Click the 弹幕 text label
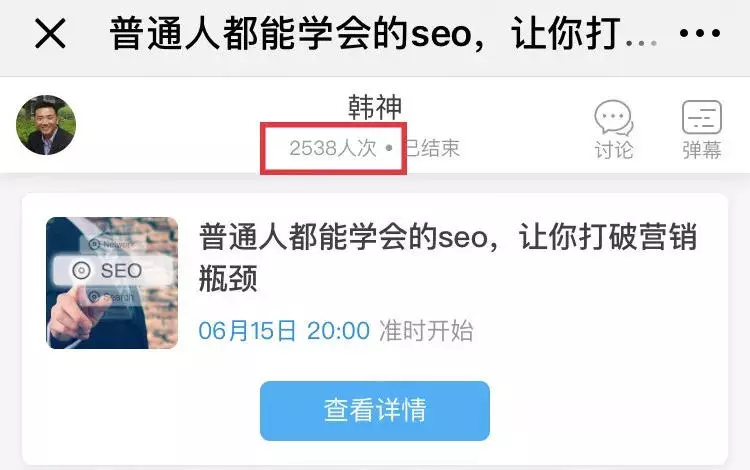Image resolution: width=750 pixels, height=470 pixels. [x=702, y=150]
